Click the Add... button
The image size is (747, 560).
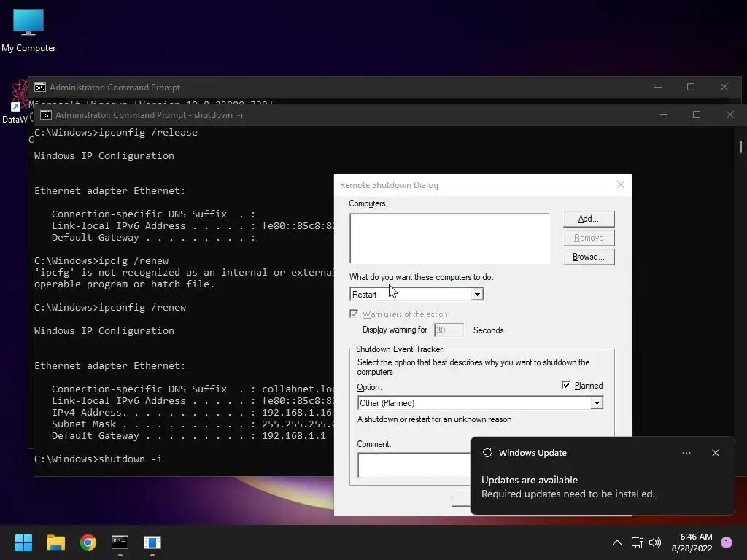(x=589, y=219)
